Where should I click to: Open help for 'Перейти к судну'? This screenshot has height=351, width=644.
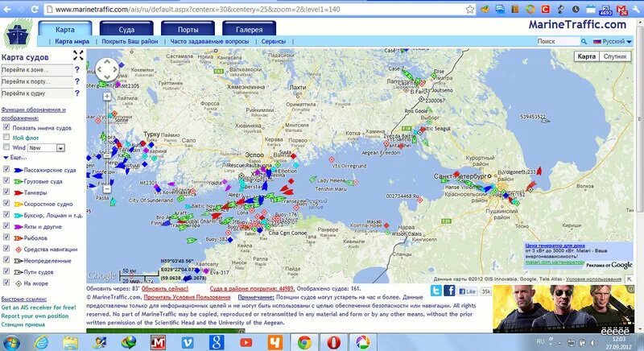tap(77, 93)
